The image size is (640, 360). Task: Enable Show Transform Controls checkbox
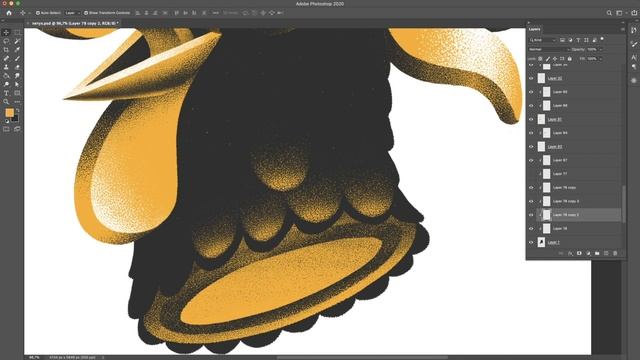point(86,13)
